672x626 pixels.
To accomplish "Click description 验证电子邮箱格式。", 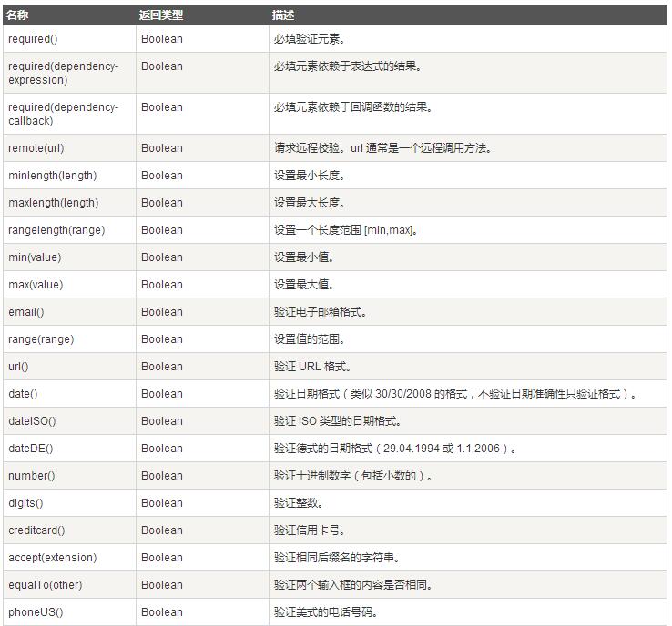I will click(x=321, y=312).
